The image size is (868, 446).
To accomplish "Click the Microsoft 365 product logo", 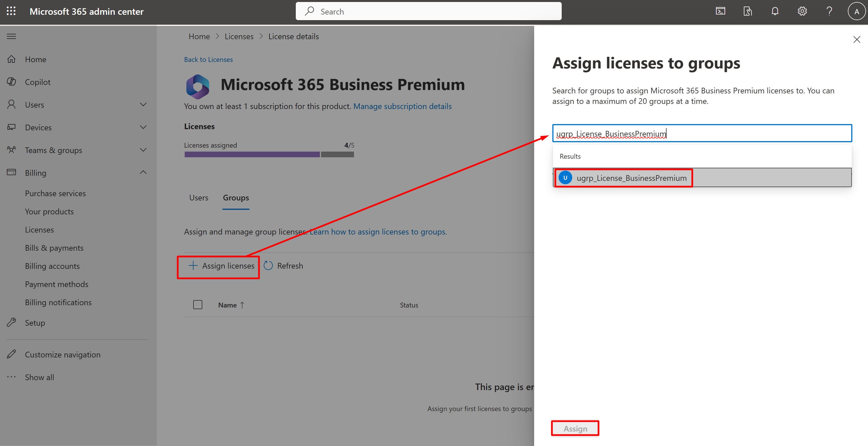I will coord(197,87).
